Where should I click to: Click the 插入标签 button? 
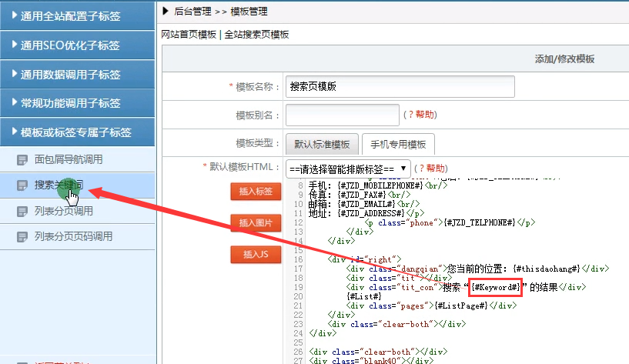pos(255,192)
